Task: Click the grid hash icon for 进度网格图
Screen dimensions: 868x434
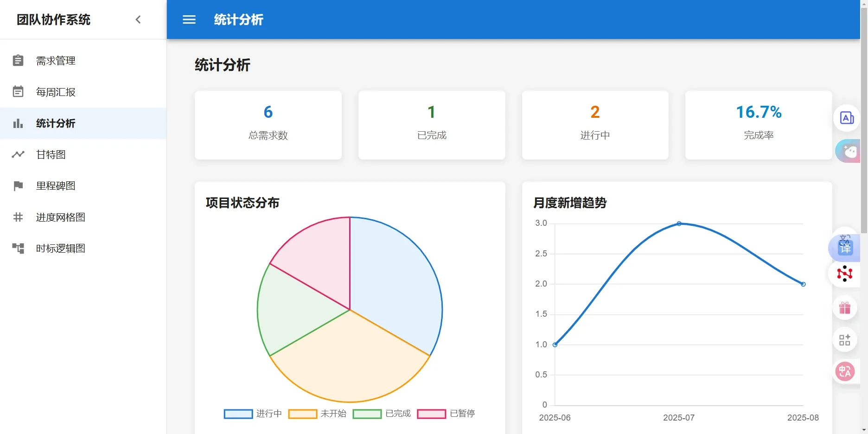Action: point(18,217)
